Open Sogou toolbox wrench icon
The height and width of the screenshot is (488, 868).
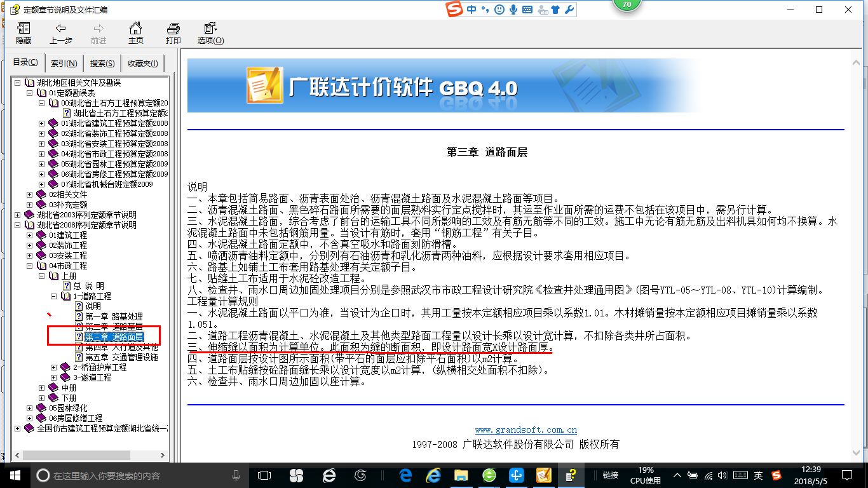click(x=570, y=10)
